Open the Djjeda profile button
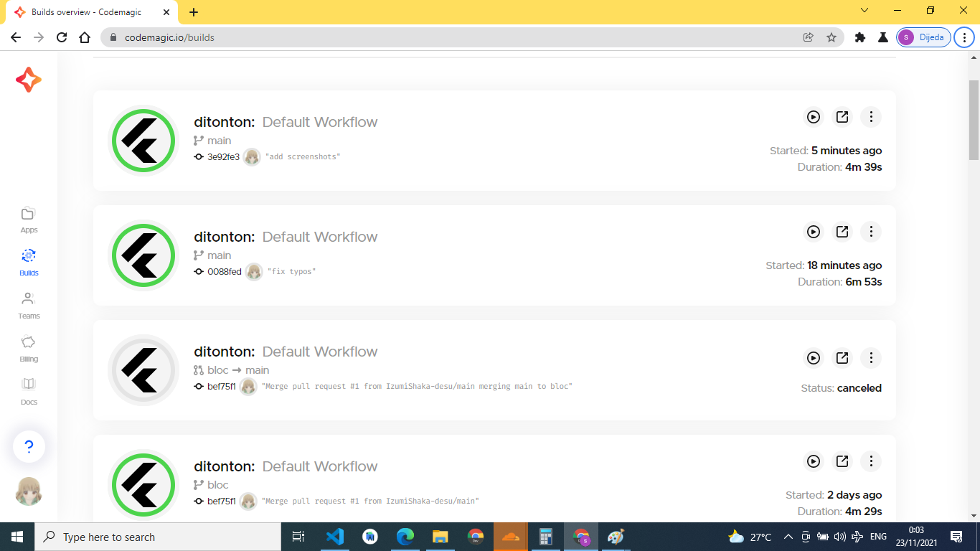This screenshot has height=551, width=980. [x=924, y=37]
